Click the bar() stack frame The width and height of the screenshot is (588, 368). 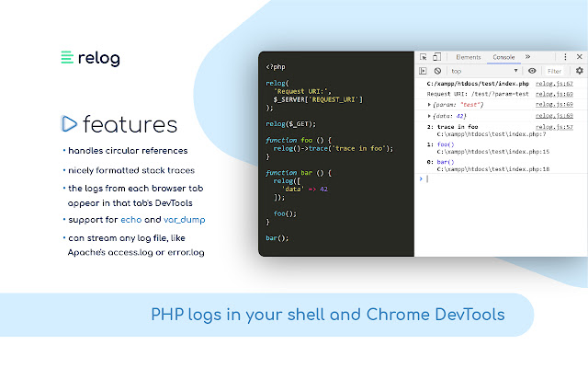(446, 162)
